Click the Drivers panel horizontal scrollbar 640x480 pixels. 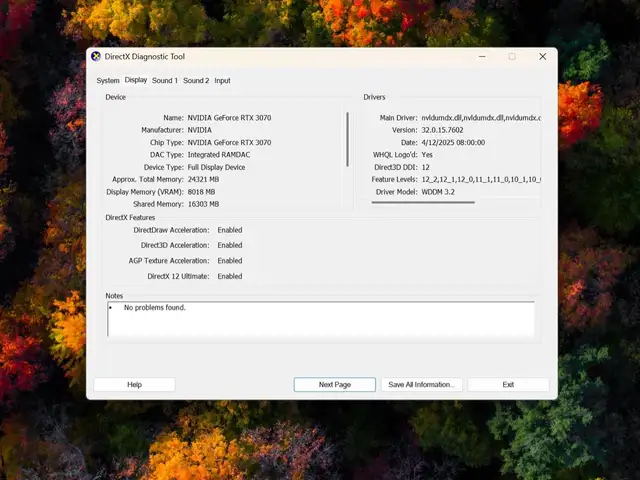(x=423, y=202)
